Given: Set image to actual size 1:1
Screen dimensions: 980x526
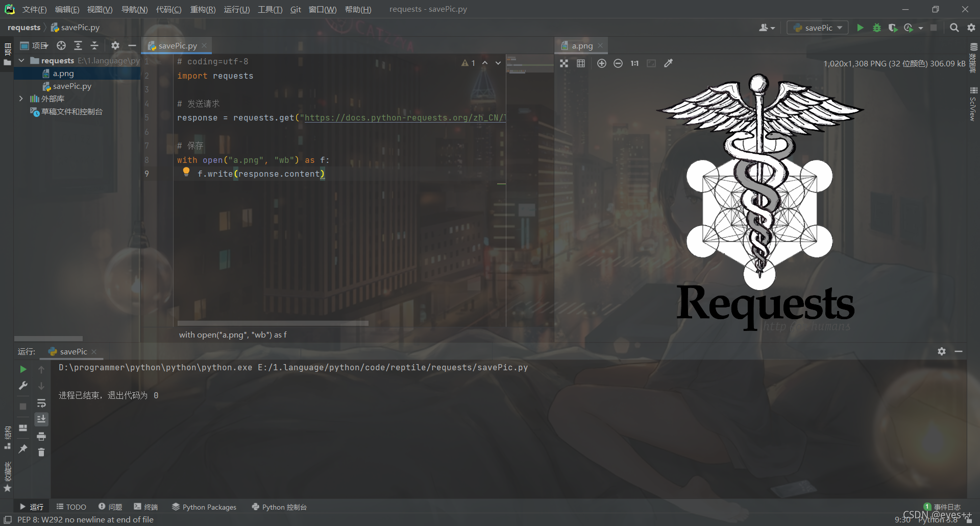Looking at the screenshot, I should [x=634, y=63].
